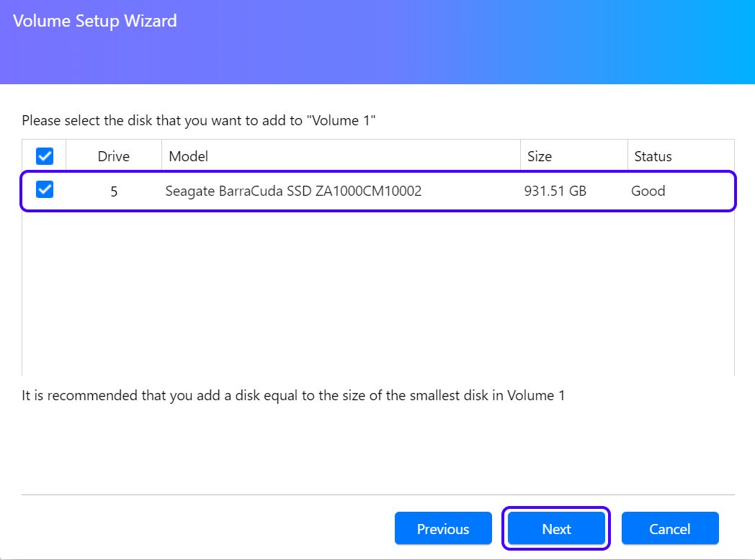
Task: Click the recommendation text about smallest disk
Action: pyautogui.click(x=292, y=395)
